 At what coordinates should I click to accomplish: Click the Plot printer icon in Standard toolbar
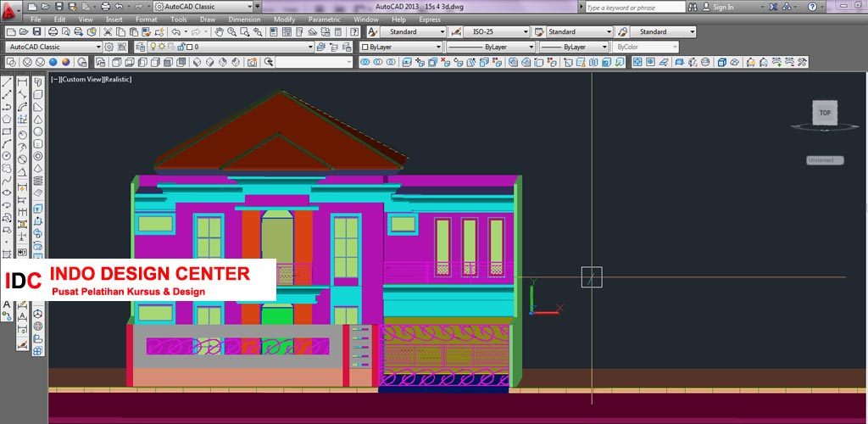[53, 32]
